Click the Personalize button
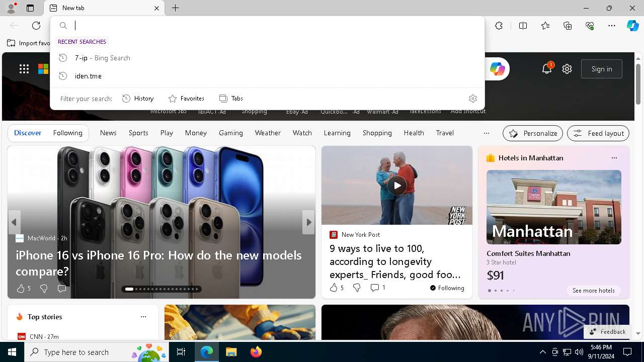 [x=533, y=133]
